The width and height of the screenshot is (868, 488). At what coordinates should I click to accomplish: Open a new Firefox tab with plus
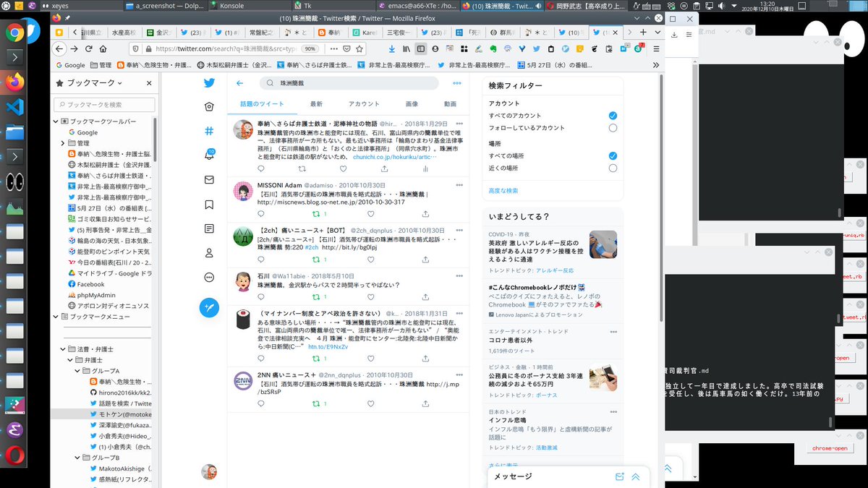pyautogui.click(x=643, y=33)
